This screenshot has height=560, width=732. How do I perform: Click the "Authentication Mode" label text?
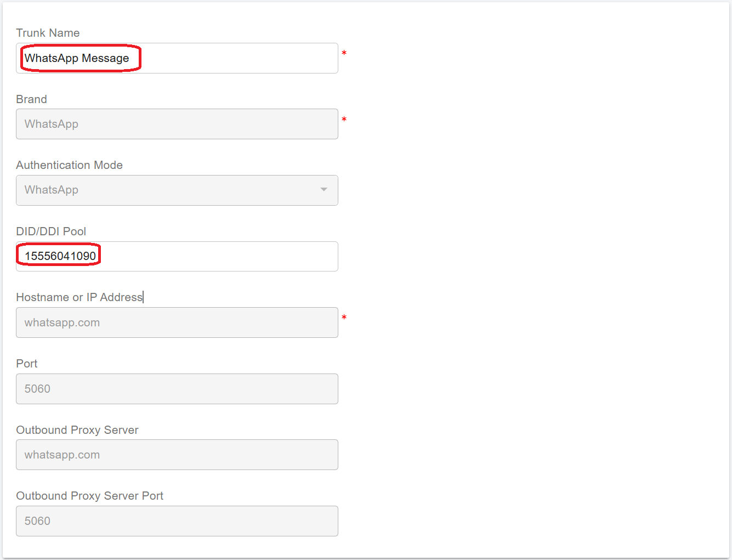(x=69, y=165)
